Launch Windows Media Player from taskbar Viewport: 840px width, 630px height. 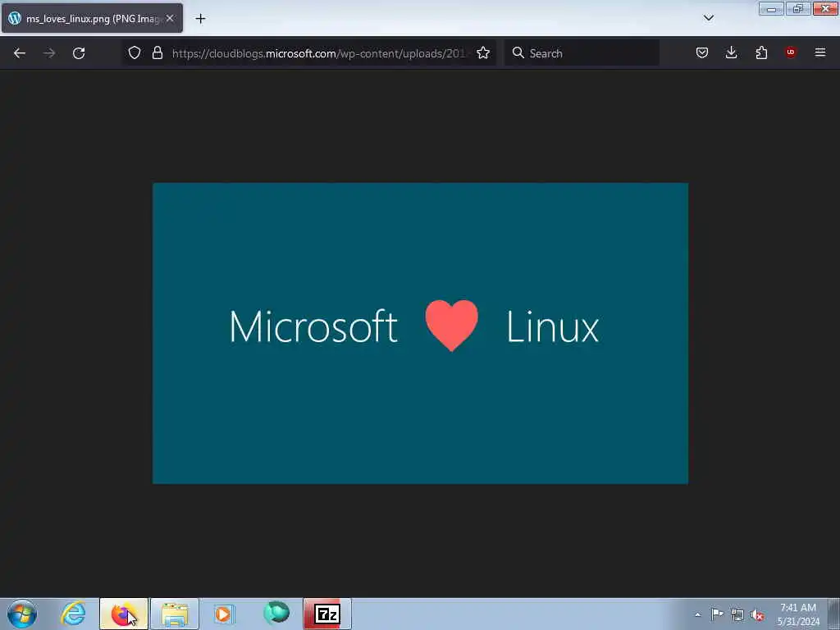[x=224, y=614]
